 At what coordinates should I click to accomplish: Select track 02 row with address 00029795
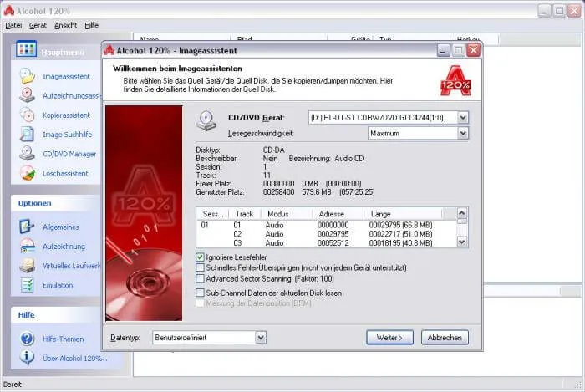[327, 234]
